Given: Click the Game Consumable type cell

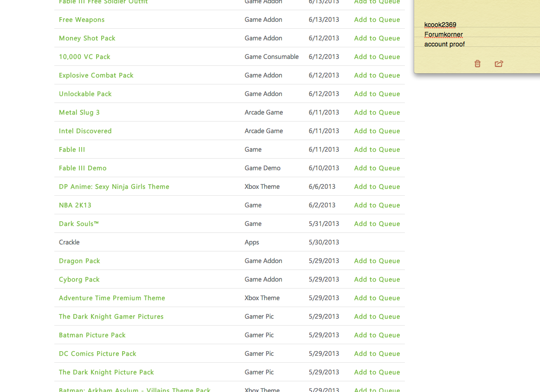Looking at the screenshot, I should click(271, 57).
